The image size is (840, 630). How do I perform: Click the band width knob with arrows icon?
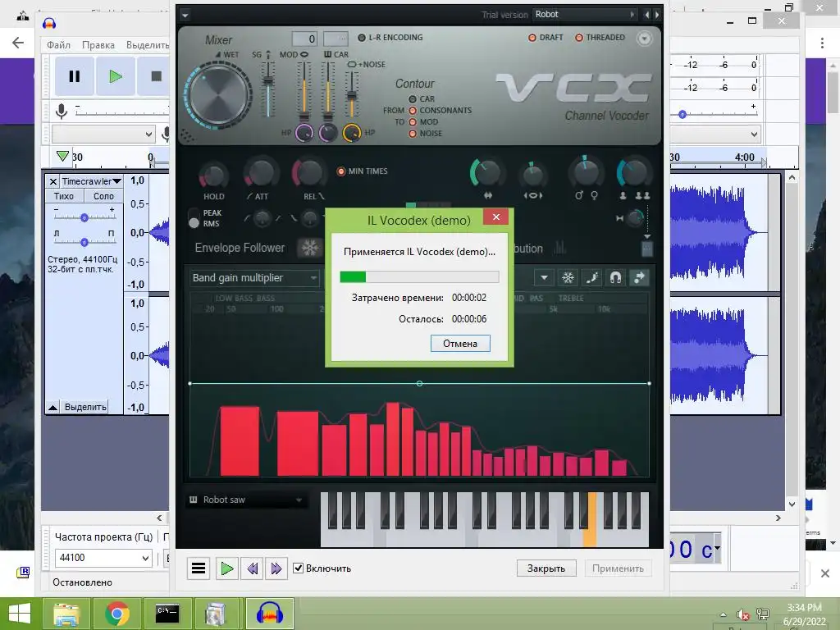tap(487, 172)
